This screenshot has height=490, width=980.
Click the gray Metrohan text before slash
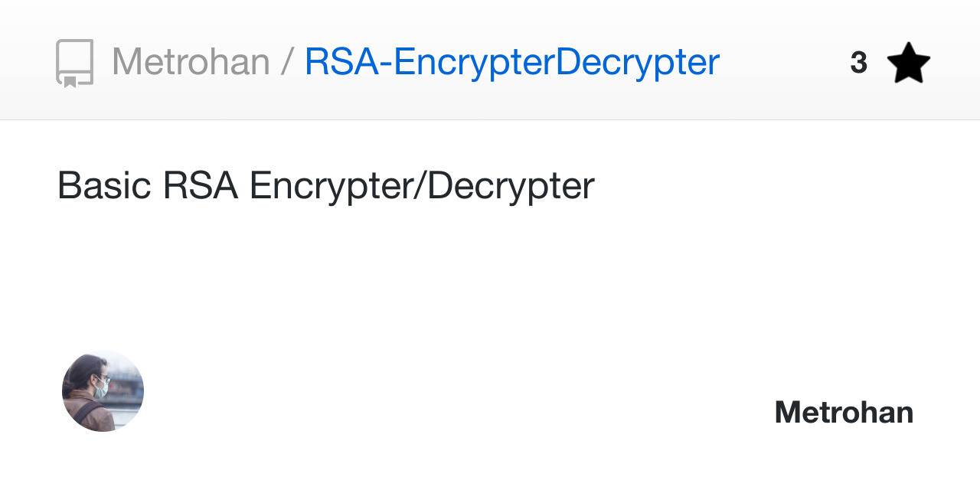click(x=191, y=62)
